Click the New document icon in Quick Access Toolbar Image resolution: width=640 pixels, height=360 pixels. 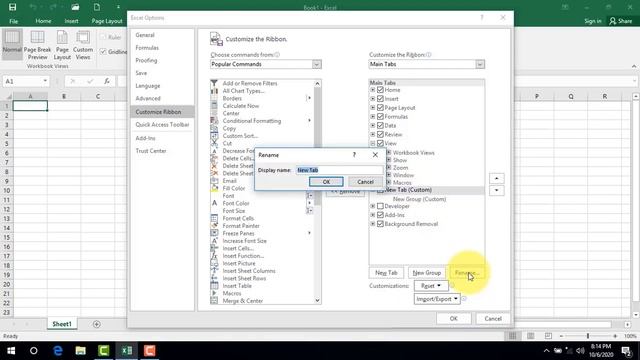click(97, 7)
